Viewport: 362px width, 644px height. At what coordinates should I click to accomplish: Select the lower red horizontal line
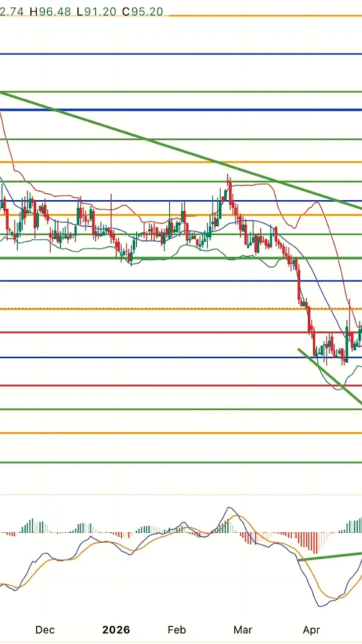tap(181, 385)
